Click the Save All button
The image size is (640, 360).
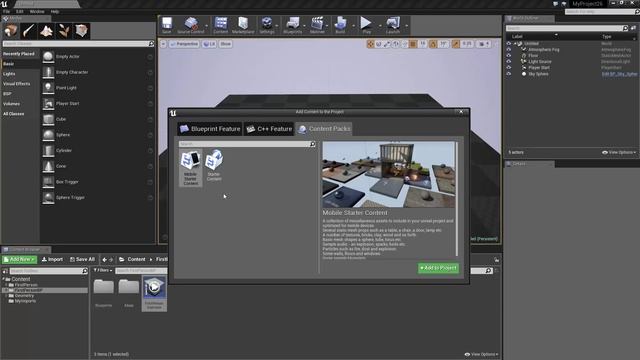click(82, 259)
